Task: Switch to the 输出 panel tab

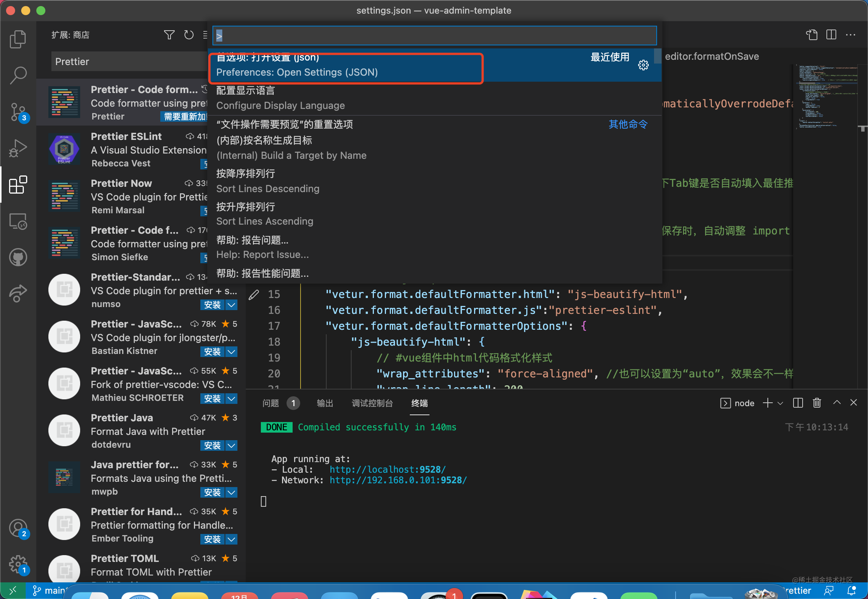Action: point(324,403)
